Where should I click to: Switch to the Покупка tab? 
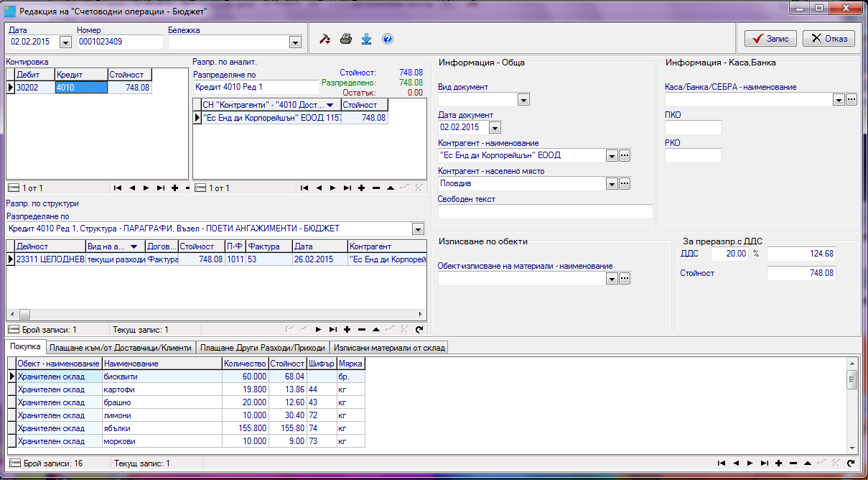tap(26, 346)
